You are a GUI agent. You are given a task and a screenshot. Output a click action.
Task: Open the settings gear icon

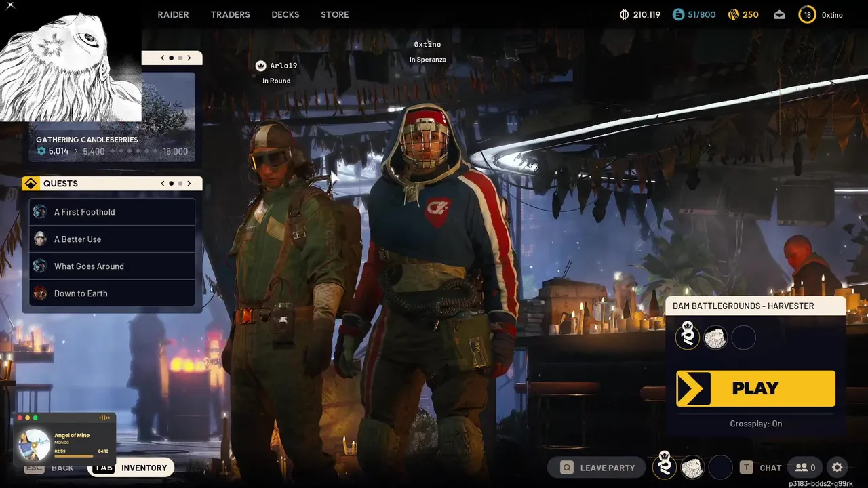tap(837, 468)
